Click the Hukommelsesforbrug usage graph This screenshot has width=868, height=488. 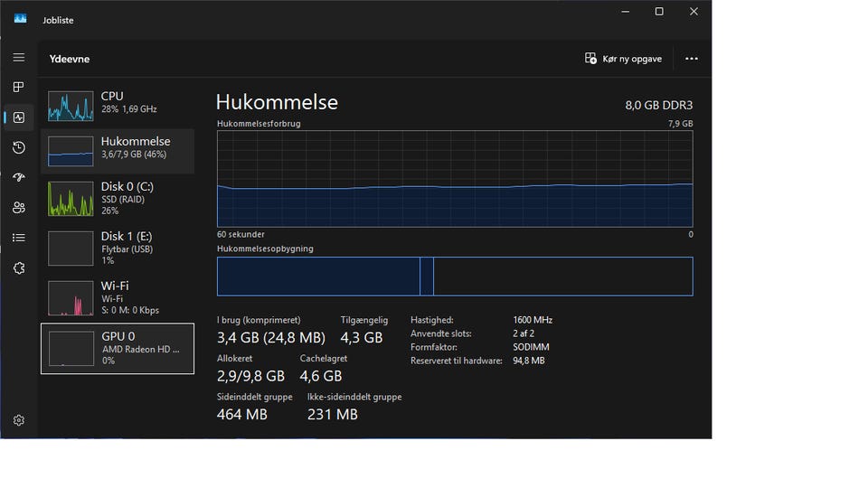click(455, 179)
